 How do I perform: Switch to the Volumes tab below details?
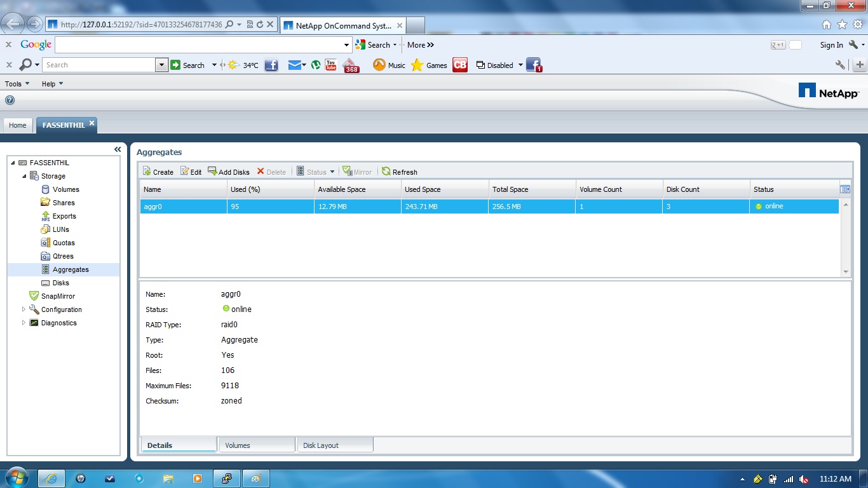257,445
